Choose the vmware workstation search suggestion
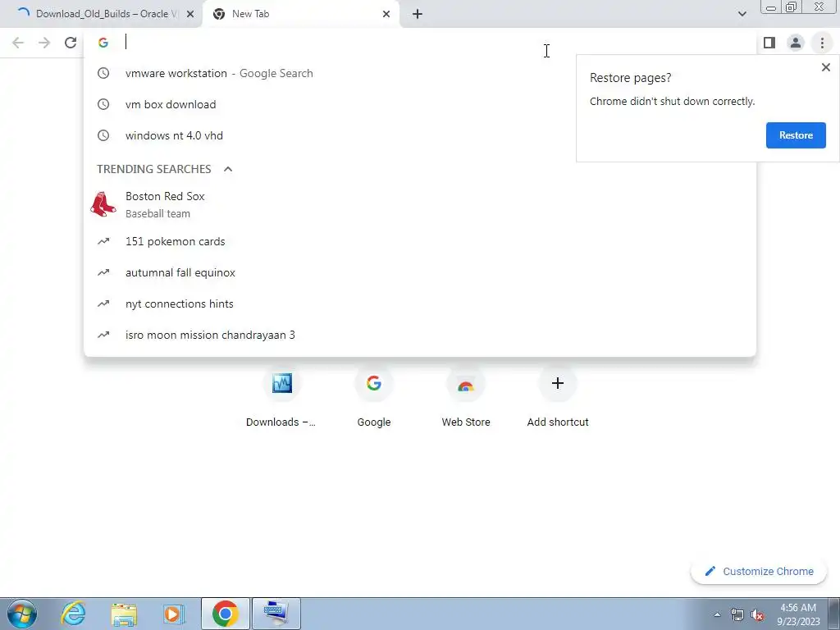This screenshot has height=630, width=840. [420, 73]
